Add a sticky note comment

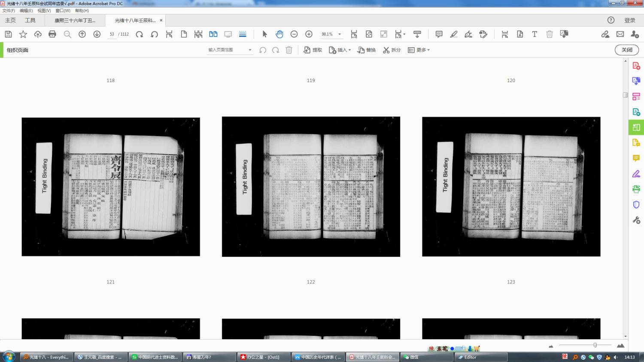coord(439,34)
